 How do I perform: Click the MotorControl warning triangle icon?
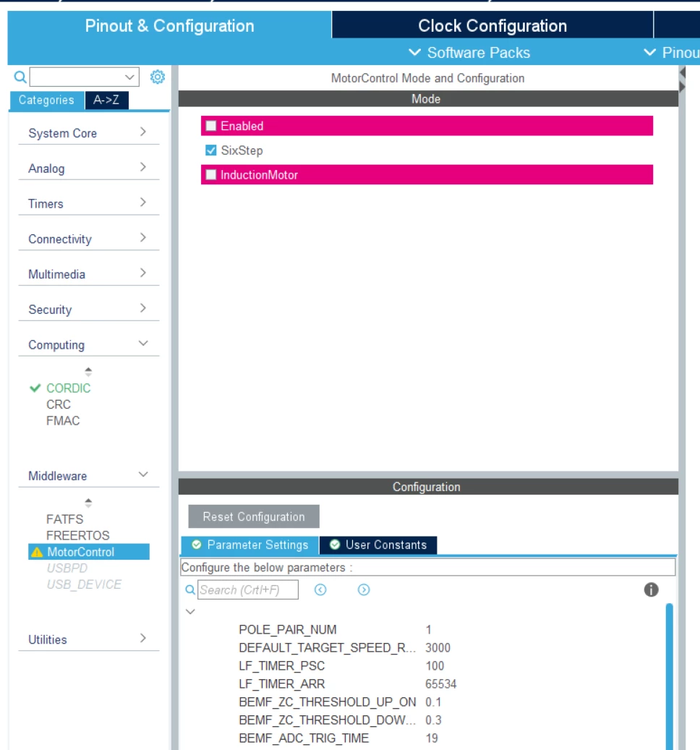36,552
